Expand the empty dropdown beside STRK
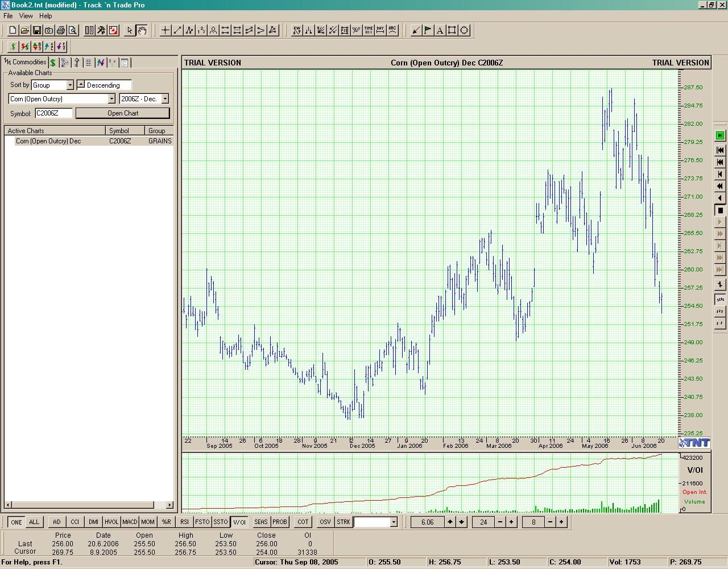 [393, 522]
